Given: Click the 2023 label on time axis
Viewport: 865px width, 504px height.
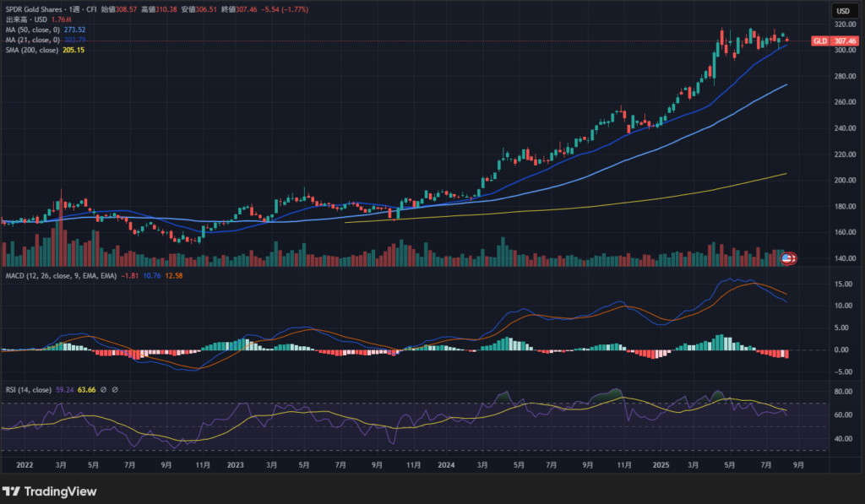Looking at the screenshot, I should click(236, 465).
